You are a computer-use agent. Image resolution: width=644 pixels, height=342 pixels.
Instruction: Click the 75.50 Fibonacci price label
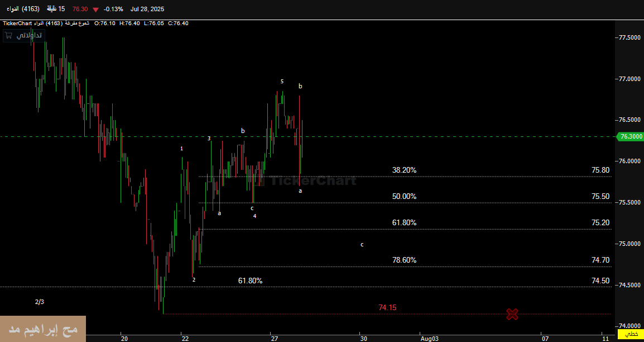pos(600,197)
